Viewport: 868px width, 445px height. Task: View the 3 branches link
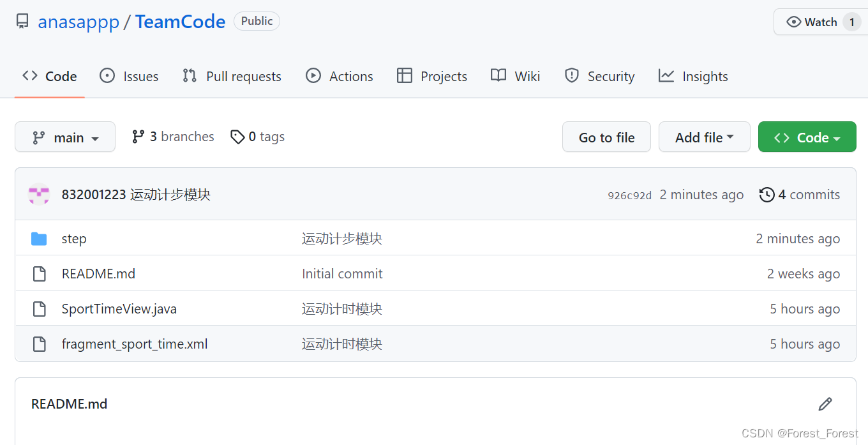[173, 137]
